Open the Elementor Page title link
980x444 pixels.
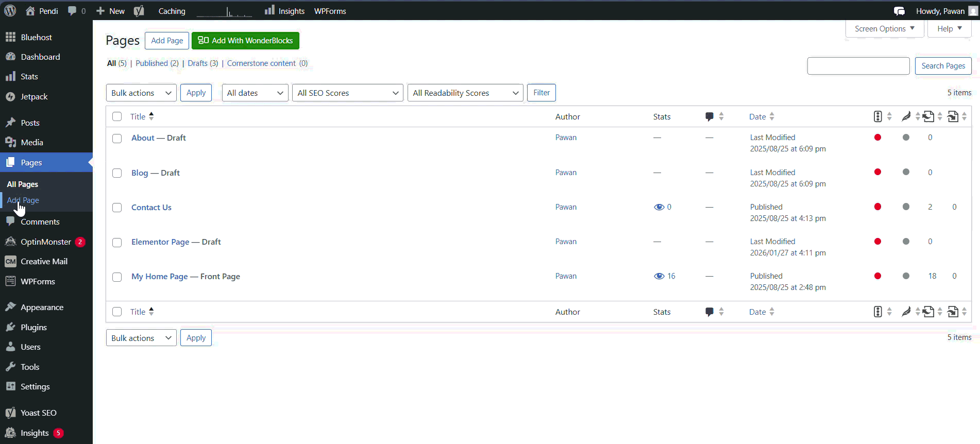(160, 242)
